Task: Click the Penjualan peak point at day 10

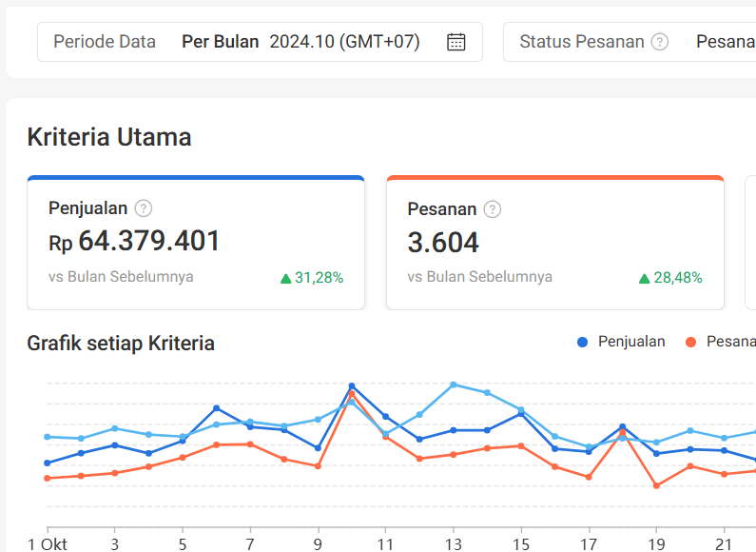Action: point(352,386)
